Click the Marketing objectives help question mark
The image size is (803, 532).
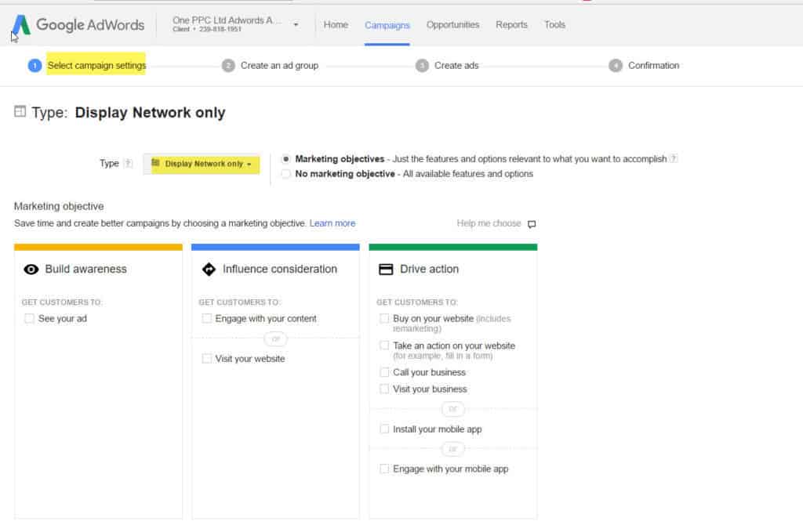click(x=673, y=158)
